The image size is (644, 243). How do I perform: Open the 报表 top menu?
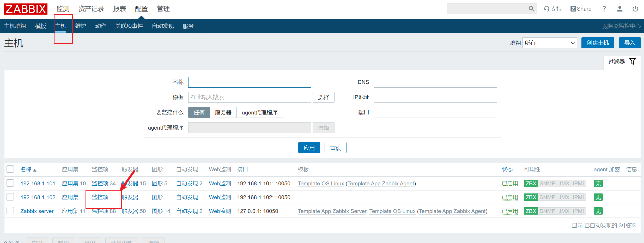point(120,9)
